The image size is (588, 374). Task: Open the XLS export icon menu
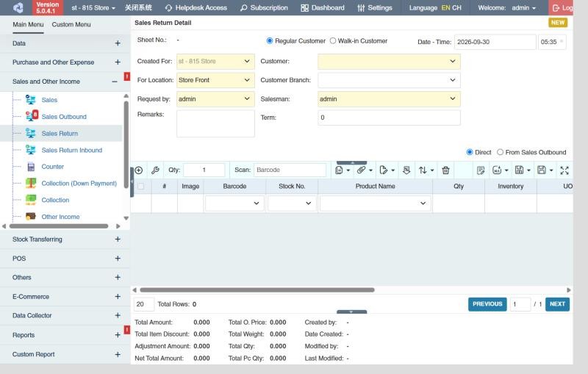pos(501,170)
